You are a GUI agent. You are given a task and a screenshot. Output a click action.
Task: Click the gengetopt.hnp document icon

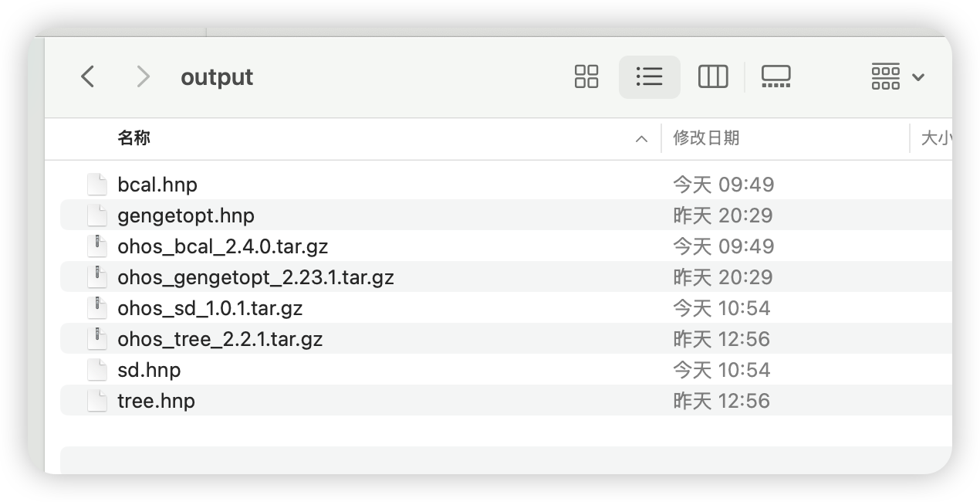96,215
